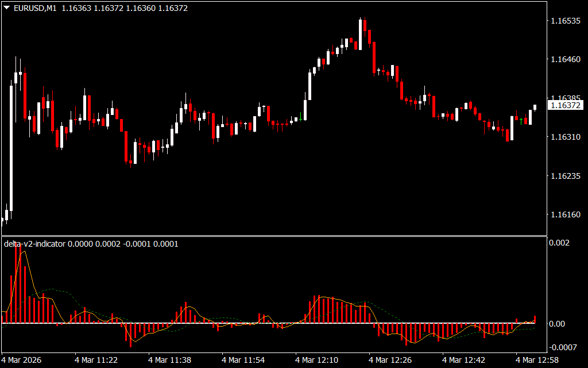Click the 4 Mar 11:22 time label
The image size is (588, 368).
pyautogui.click(x=96, y=359)
